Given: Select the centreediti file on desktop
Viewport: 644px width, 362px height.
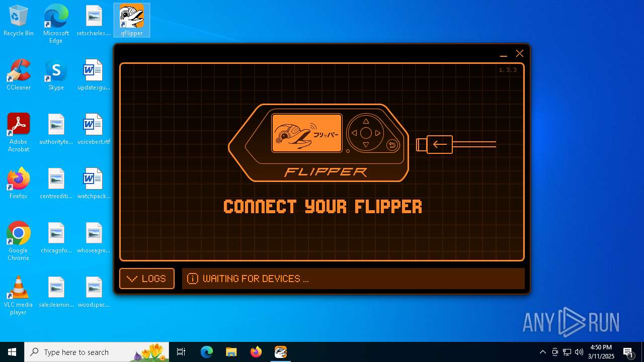Looking at the screenshot, I should coord(56,184).
